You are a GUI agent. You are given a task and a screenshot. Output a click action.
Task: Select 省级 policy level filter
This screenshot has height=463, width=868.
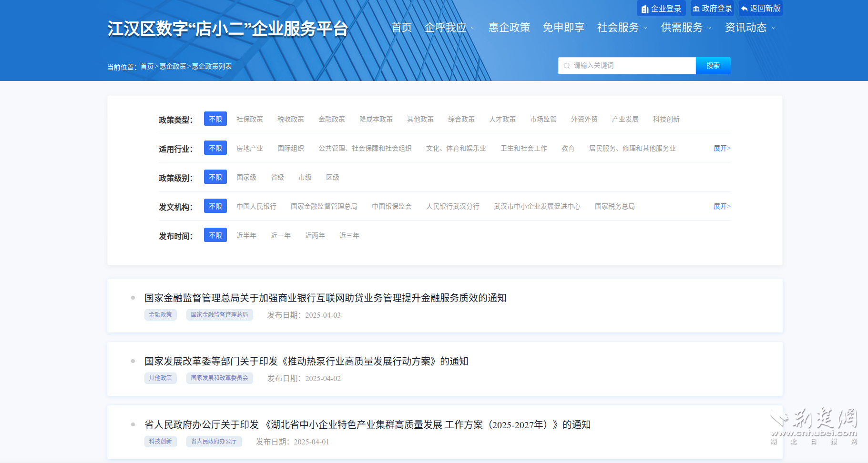coord(277,177)
